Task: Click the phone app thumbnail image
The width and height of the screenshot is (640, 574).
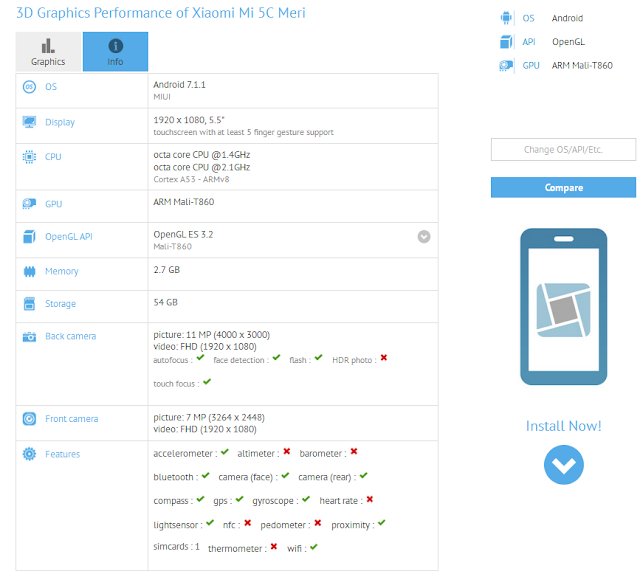Action: [x=564, y=307]
